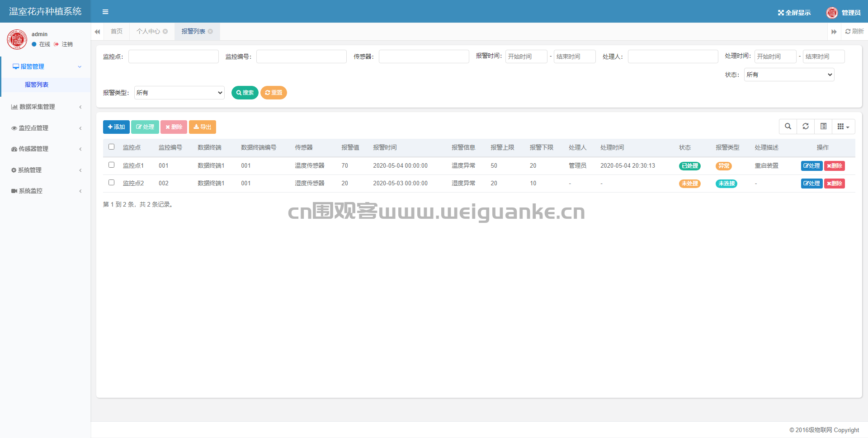Click the 报警时间 start time field
The height and width of the screenshot is (438, 868).
pos(526,57)
